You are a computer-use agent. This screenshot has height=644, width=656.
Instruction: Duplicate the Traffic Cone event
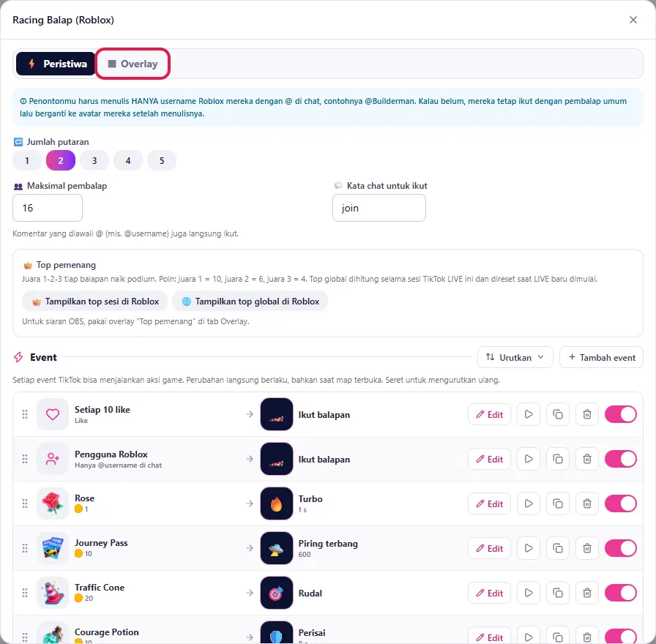pos(558,593)
